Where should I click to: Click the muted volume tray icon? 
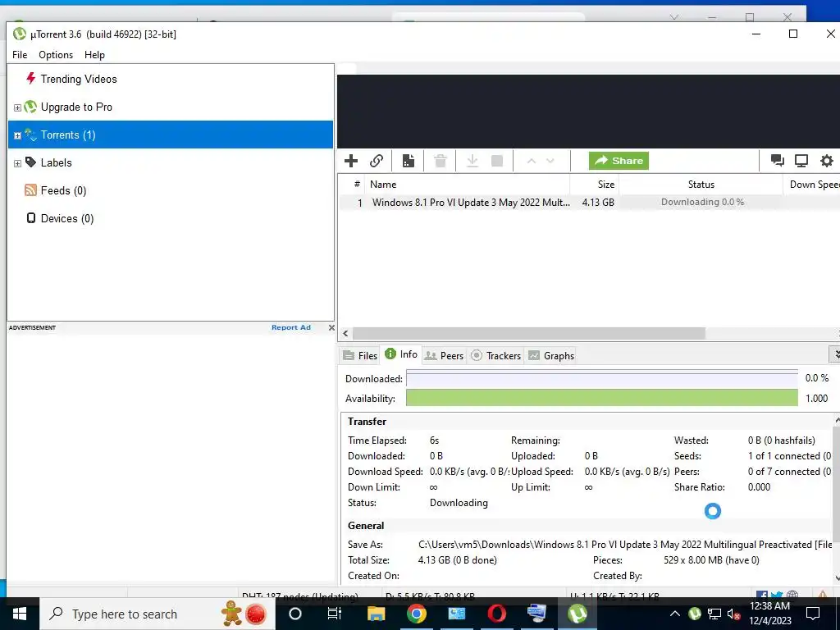tap(733, 614)
